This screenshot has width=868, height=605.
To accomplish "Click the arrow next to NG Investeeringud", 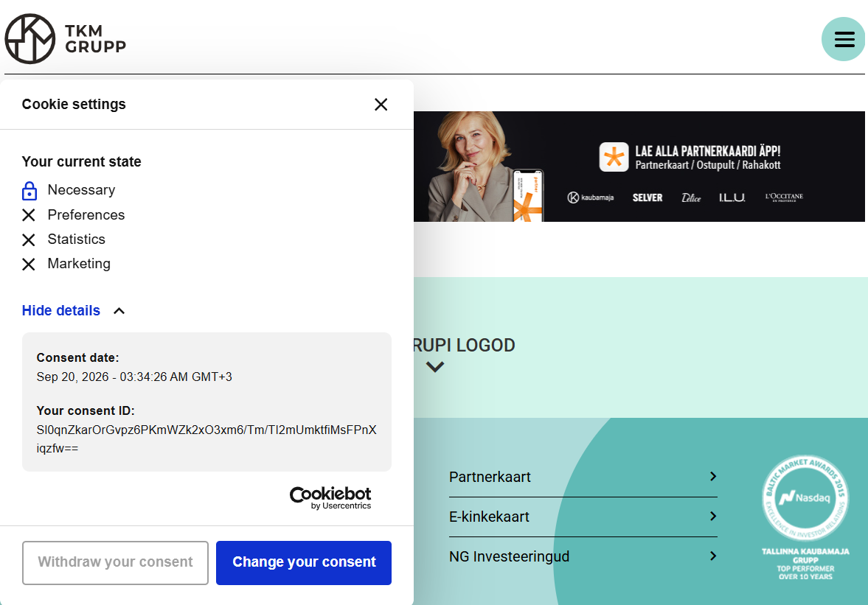I will pyautogui.click(x=713, y=556).
